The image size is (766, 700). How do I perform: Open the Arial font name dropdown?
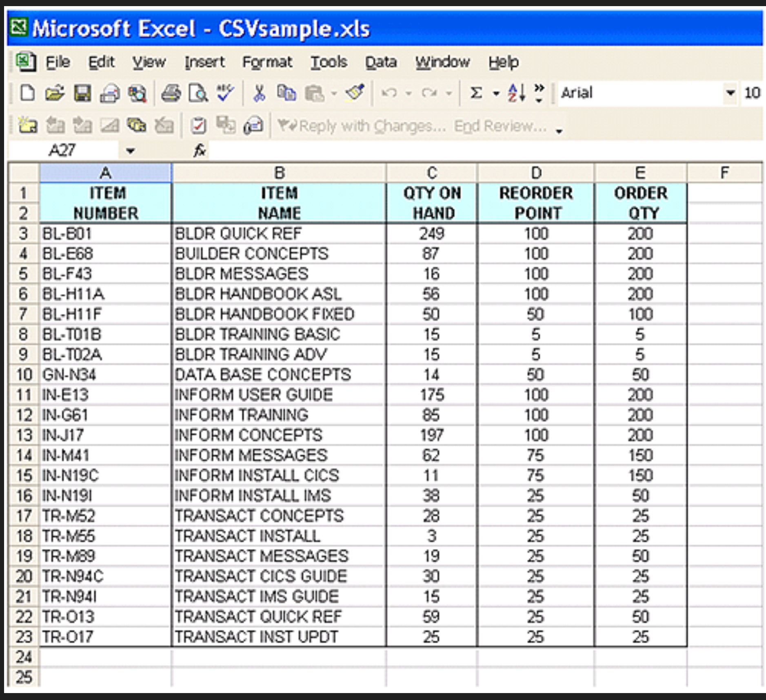[730, 93]
